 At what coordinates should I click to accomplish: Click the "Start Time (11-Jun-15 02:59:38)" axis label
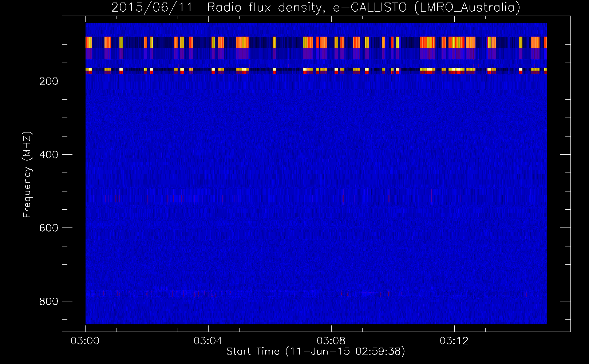pos(316,352)
